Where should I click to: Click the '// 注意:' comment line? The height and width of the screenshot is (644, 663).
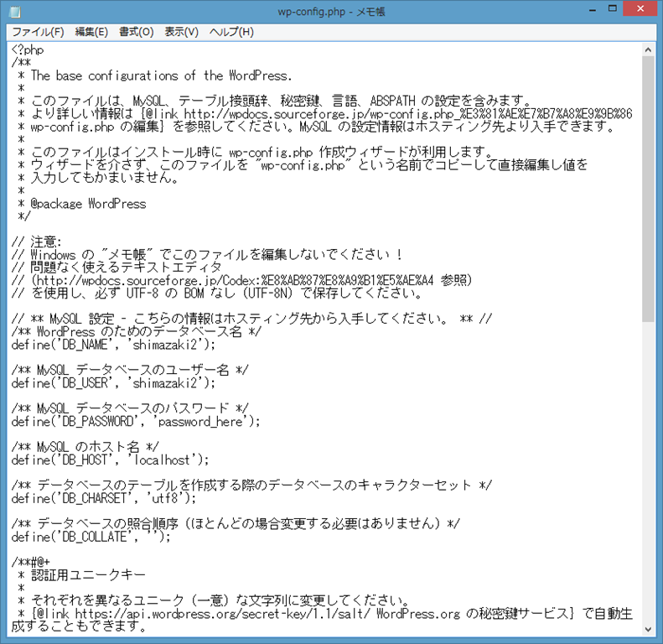click(36, 242)
